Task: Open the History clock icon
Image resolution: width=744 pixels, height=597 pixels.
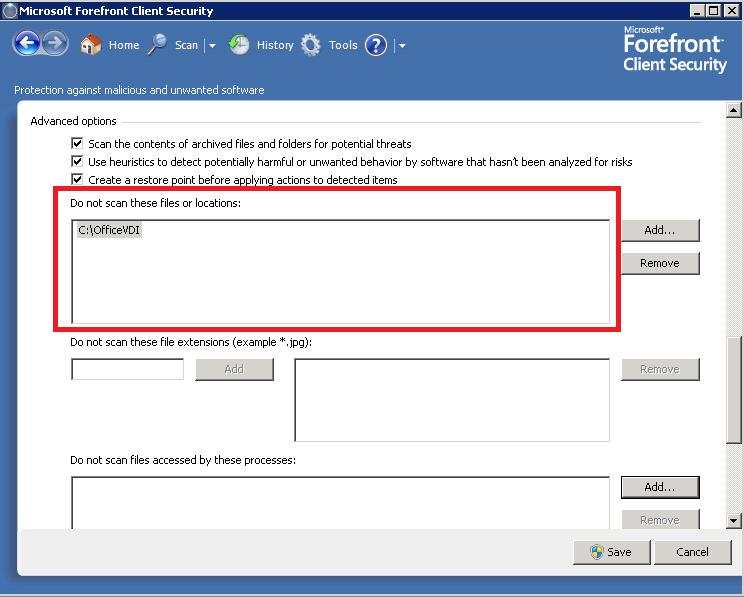Action: [x=239, y=45]
